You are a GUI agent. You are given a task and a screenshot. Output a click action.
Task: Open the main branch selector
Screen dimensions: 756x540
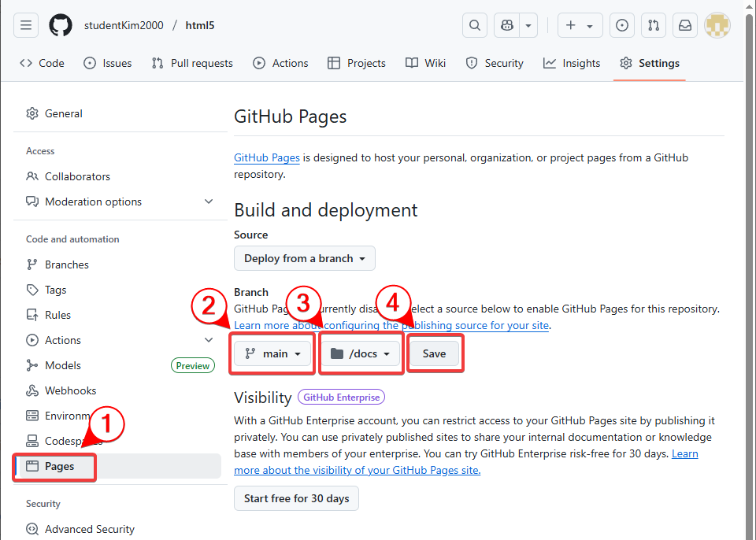pos(272,353)
